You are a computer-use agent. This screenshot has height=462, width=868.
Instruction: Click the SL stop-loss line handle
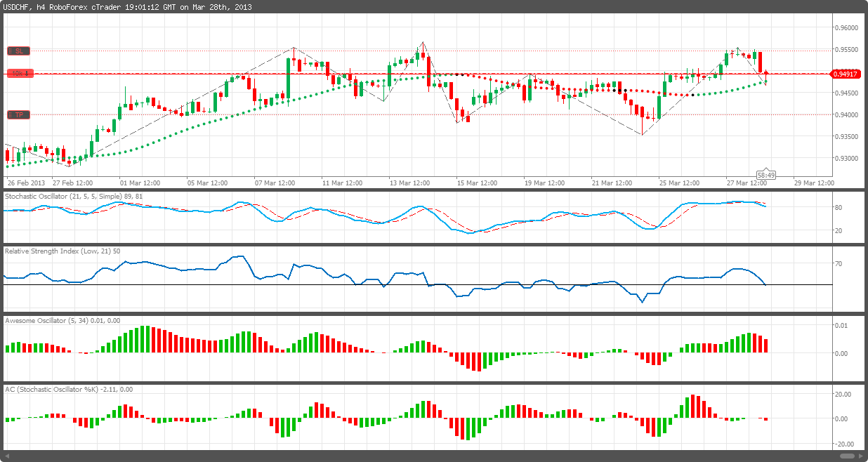coord(18,51)
